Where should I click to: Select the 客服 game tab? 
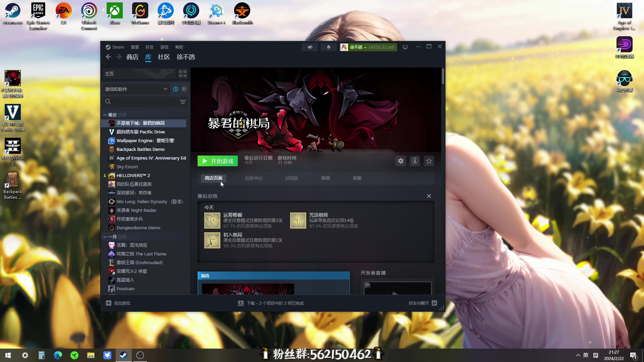(357, 178)
